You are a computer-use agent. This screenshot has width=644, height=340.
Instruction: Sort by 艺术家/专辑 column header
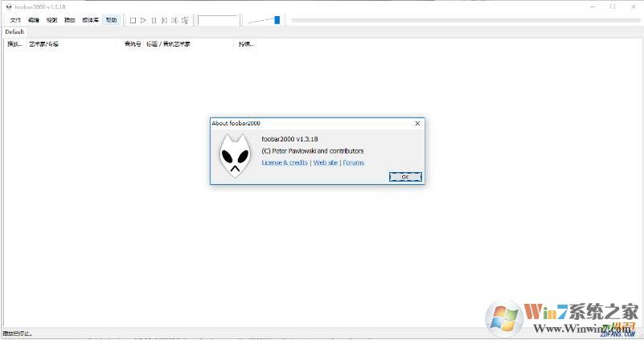(x=71, y=44)
